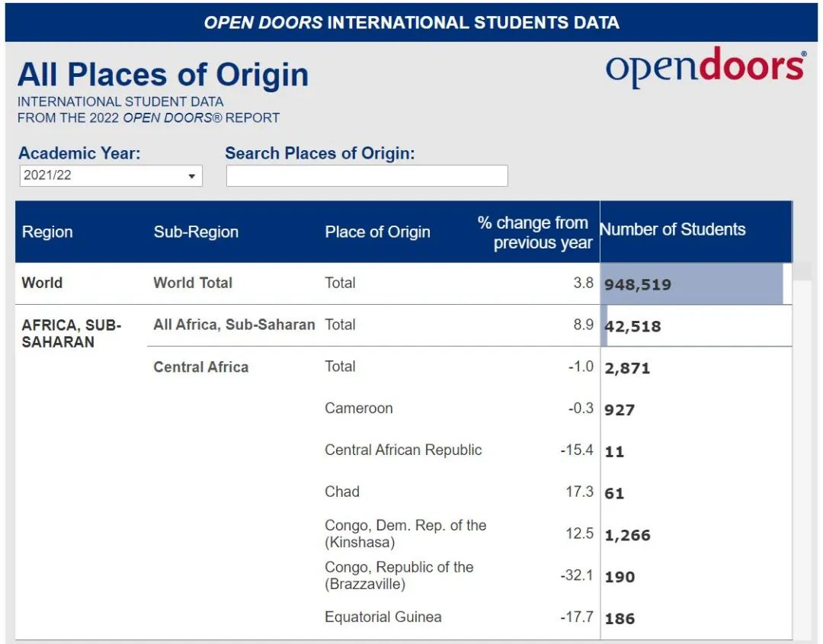The width and height of the screenshot is (823, 644).
Task: Click the Search Places of Origin field
Action: point(367,176)
